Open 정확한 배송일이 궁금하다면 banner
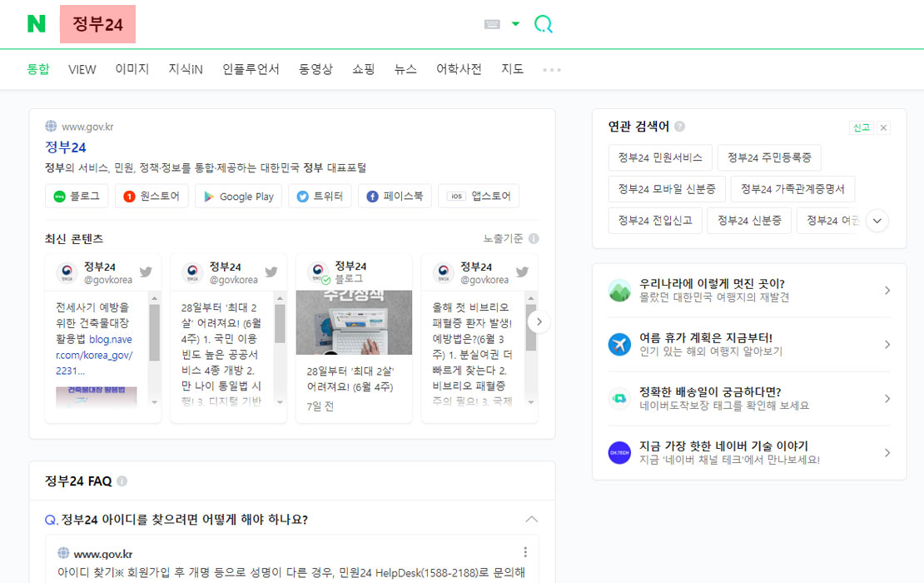 pyautogui.click(x=749, y=398)
